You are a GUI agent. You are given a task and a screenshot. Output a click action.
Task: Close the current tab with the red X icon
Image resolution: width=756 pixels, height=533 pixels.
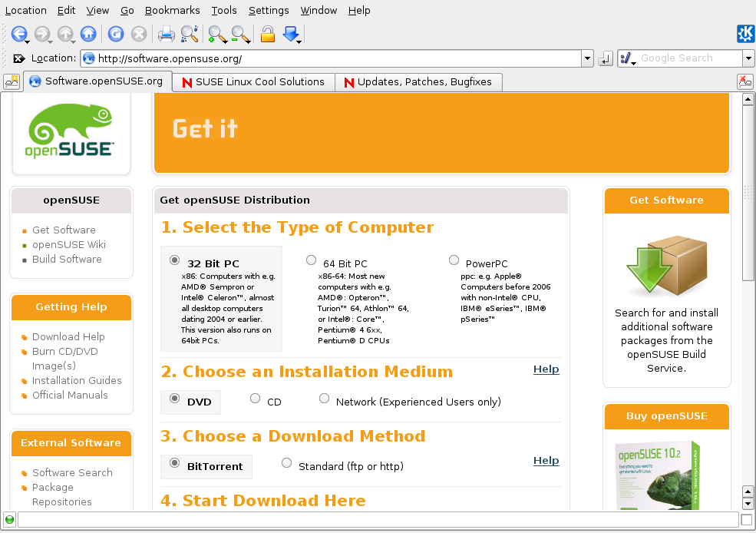pyautogui.click(x=745, y=81)
